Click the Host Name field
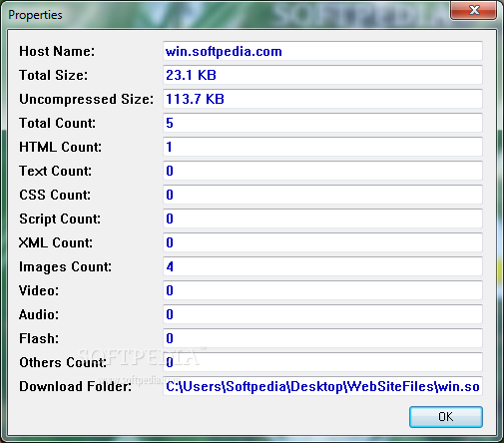This screenshot has height=443, width=504. (322, 51)
